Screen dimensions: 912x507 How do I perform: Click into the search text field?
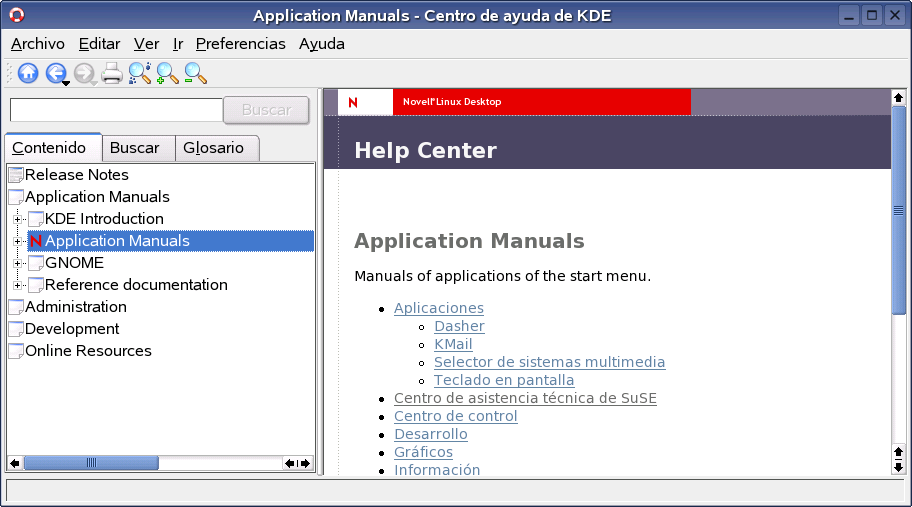click(116, 110)
